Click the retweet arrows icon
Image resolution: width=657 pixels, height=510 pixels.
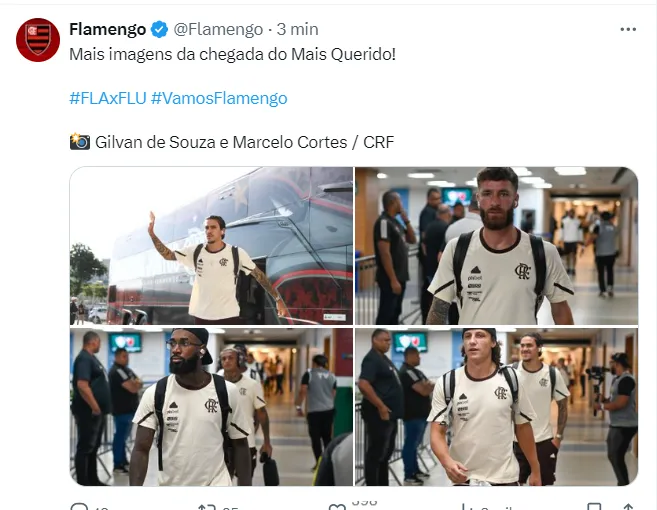[207, 507]
